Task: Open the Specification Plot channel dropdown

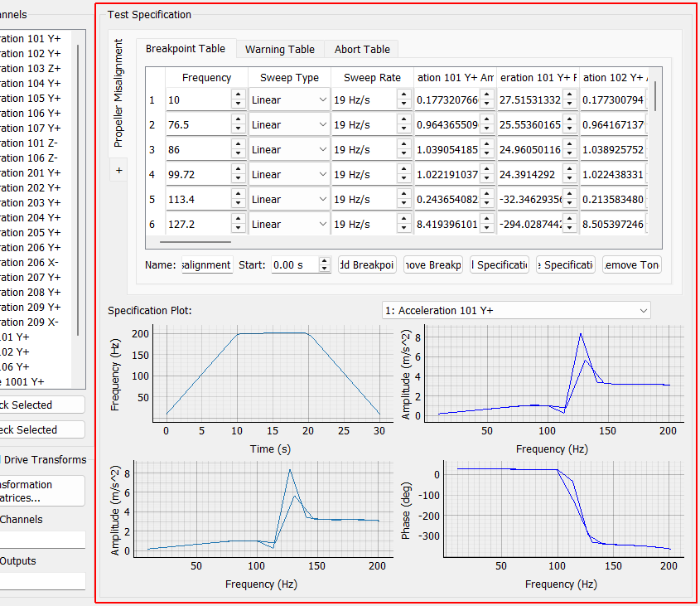Action: point(516,310)
